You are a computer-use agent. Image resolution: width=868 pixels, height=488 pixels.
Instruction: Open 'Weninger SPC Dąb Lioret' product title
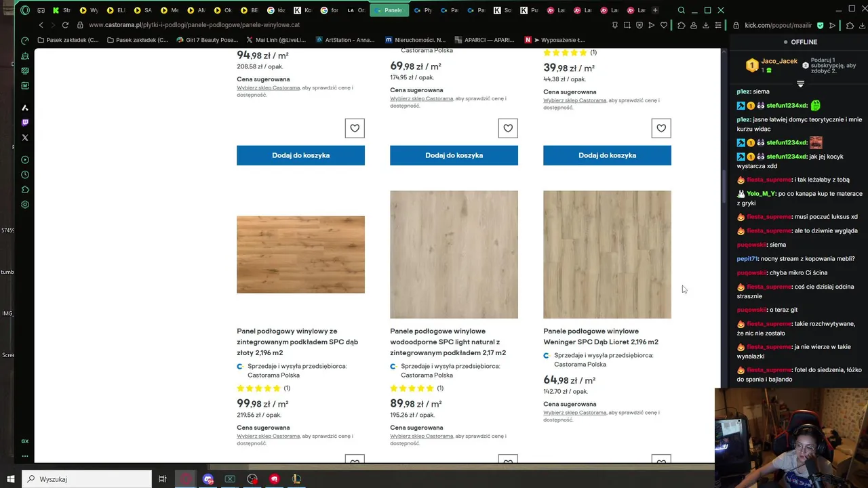pos(601,337)
